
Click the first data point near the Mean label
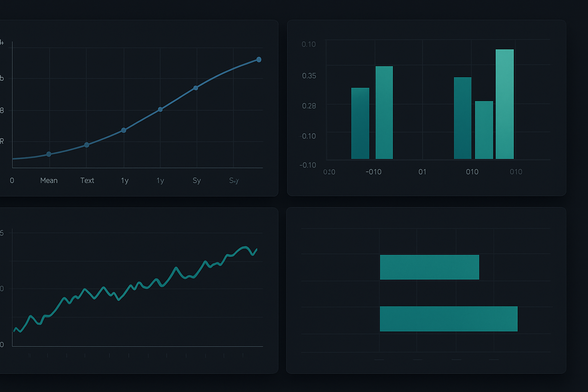[x=48, y=154]
